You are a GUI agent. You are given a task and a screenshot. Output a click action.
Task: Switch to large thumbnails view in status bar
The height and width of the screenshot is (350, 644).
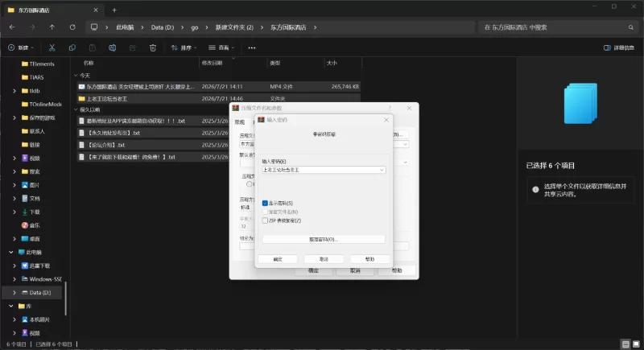(636, 344)
